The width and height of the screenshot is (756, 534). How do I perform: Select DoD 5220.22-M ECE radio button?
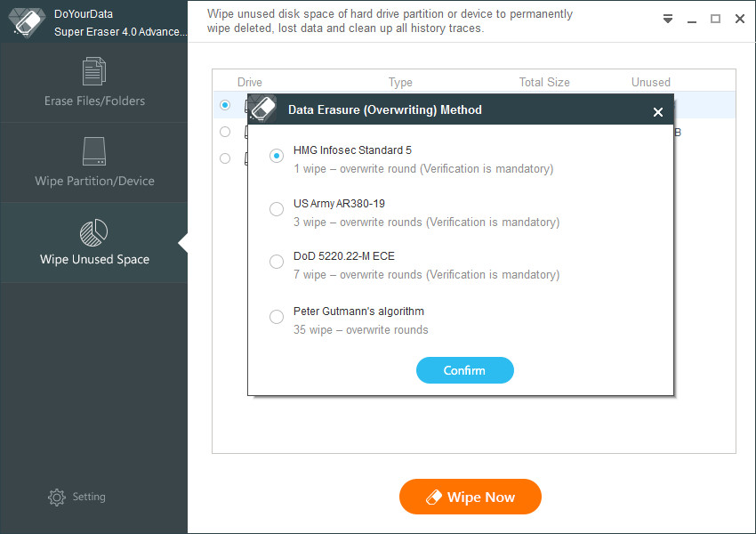point(277,262)
